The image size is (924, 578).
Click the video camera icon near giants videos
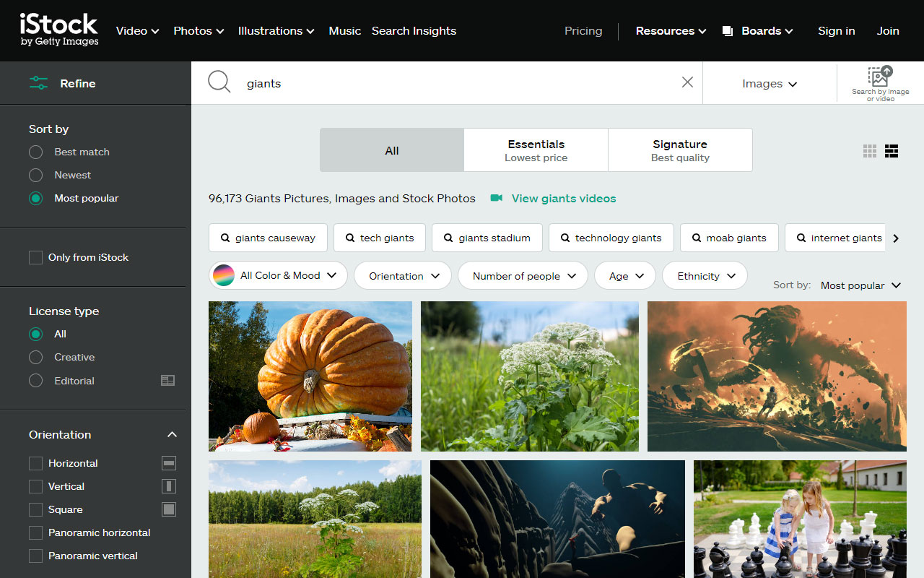496,198
